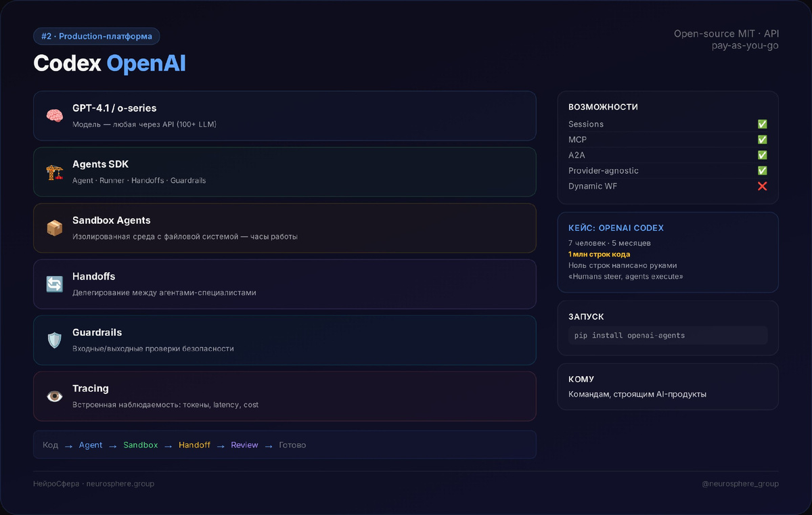Click the Sessions label under ВОЗМОЖНОСТИ
This screenshot has height=515, width=812.
tap(586, 124)
